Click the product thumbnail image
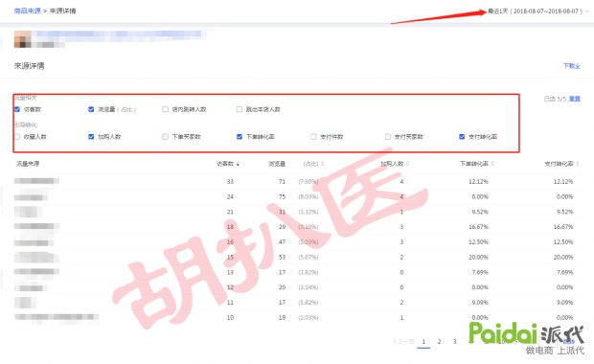 point(23,39)
